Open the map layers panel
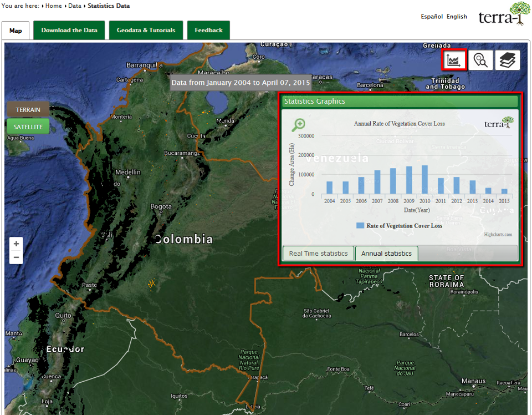532x415 pixels. [x=507, y=60]
